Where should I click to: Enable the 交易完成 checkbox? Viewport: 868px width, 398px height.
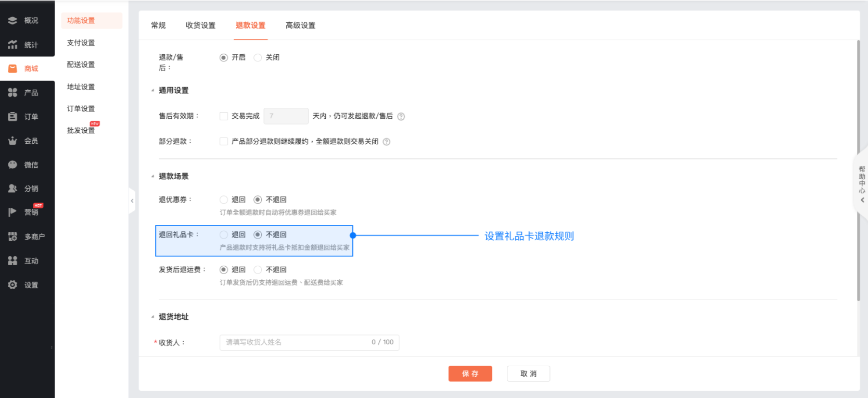[224, 116]
